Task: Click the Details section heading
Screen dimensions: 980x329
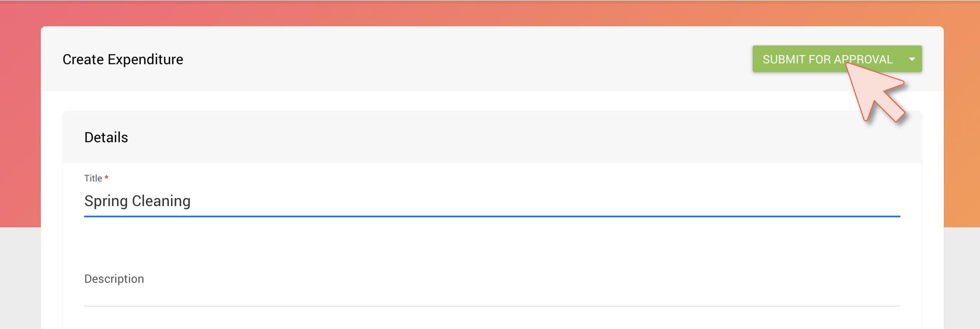Action: pos(106,137)
